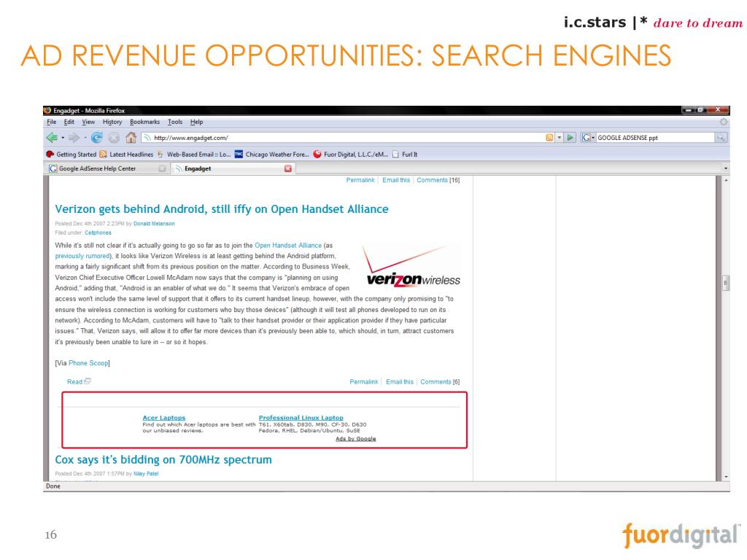The width and height of the screenshot is (747, 560).
Task: Open the View menu
Action: [x=88, y=122]
